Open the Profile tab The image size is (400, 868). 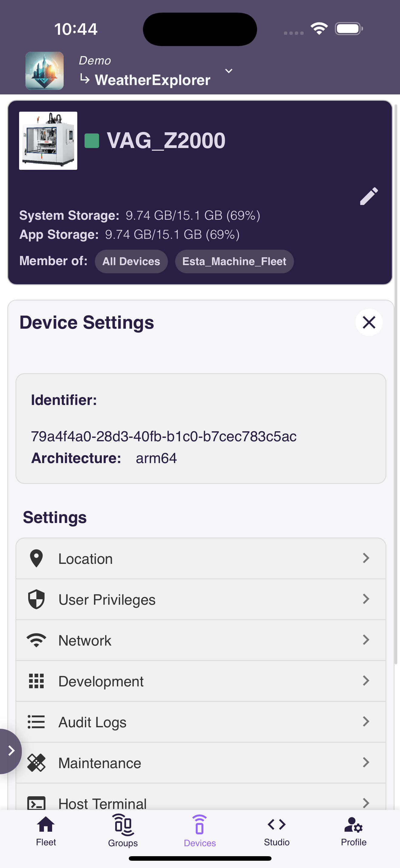click(x=353, y=830)
